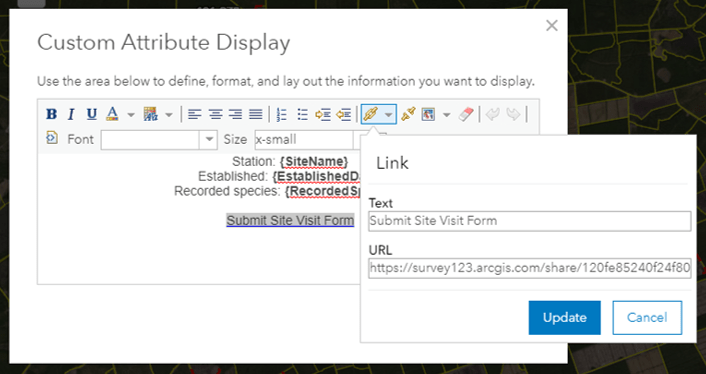This screenshot has width=706, height=374.
Task: Click the text color icon
Action: click(112, 114)
